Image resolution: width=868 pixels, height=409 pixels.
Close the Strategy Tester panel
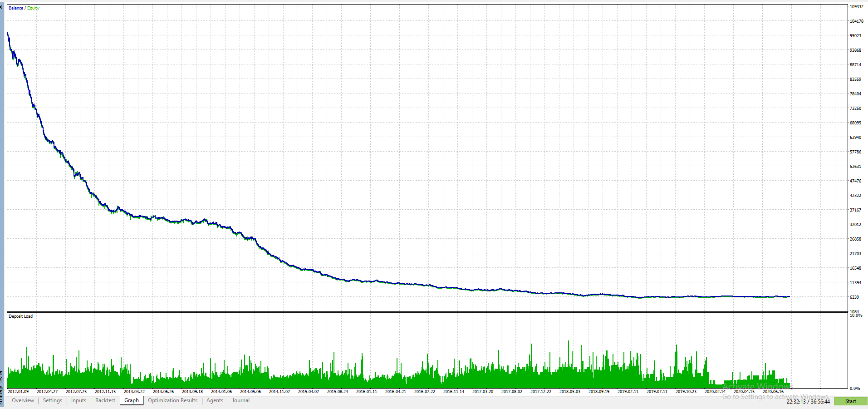[1, 7]
